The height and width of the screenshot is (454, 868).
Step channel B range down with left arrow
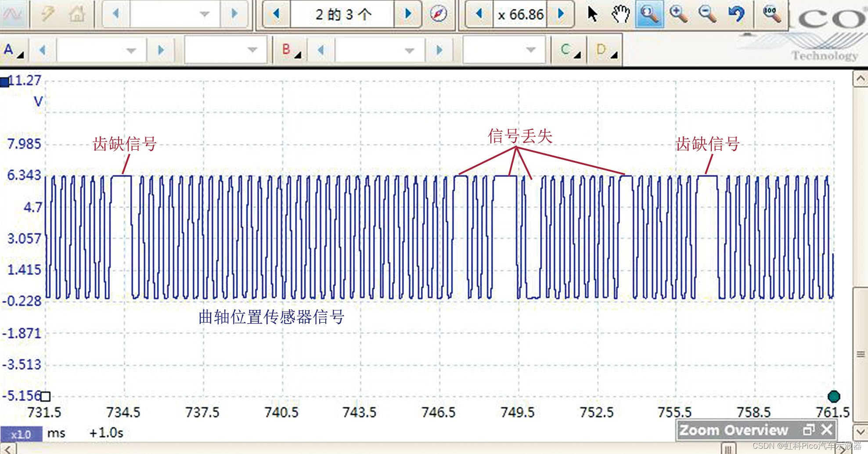coord(321,50)
